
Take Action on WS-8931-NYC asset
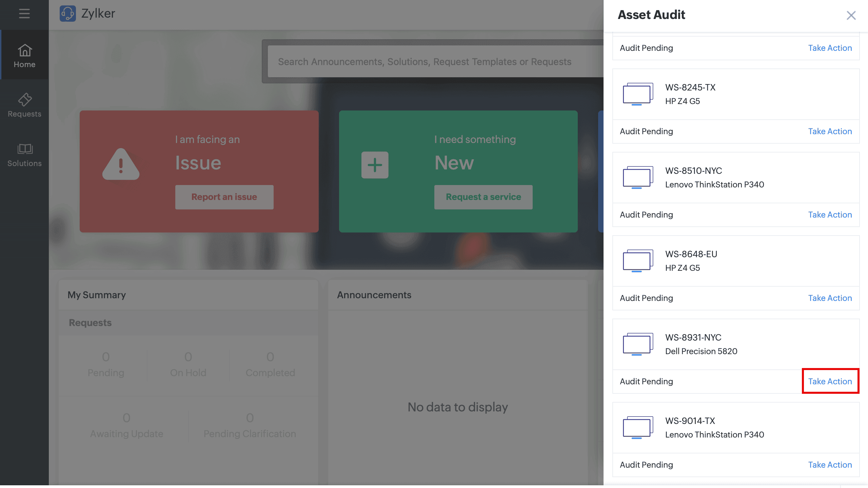coord(830,381)
